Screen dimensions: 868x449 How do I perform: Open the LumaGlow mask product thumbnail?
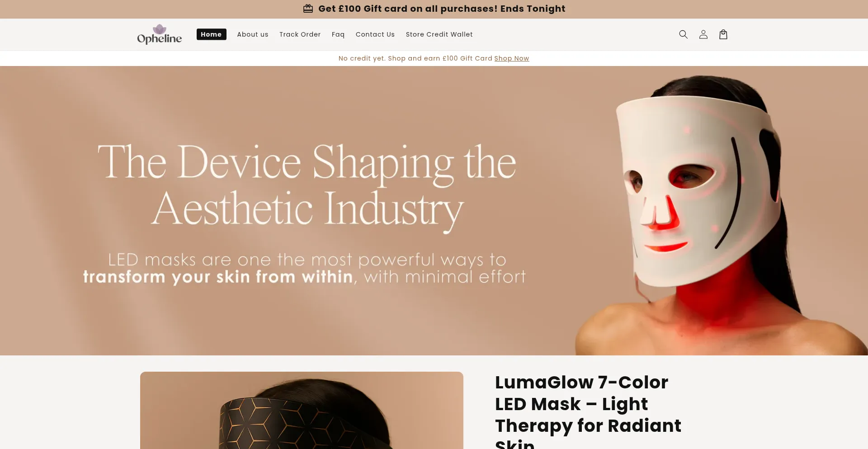coord(302,410)
